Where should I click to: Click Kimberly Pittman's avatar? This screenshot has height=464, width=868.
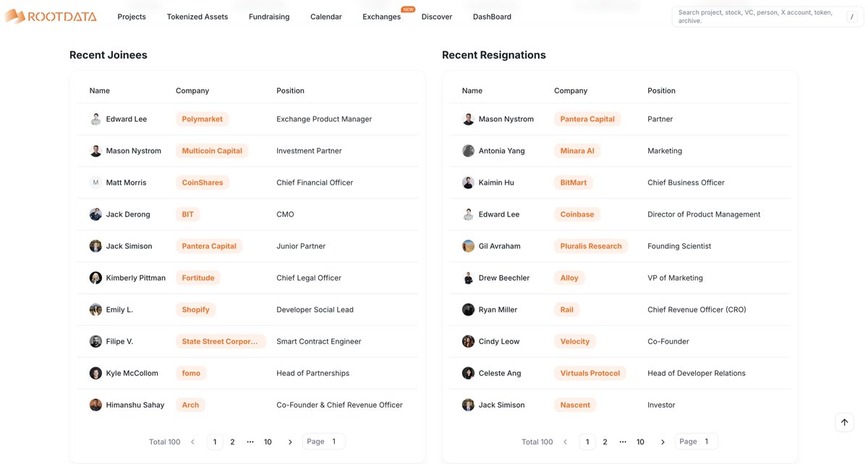click(95, 278)
